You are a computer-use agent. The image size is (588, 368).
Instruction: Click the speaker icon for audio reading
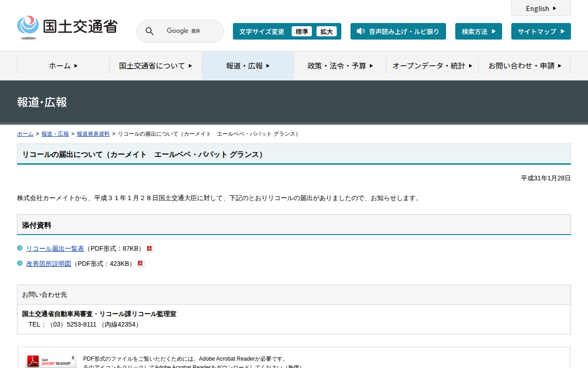coord(361,31)
